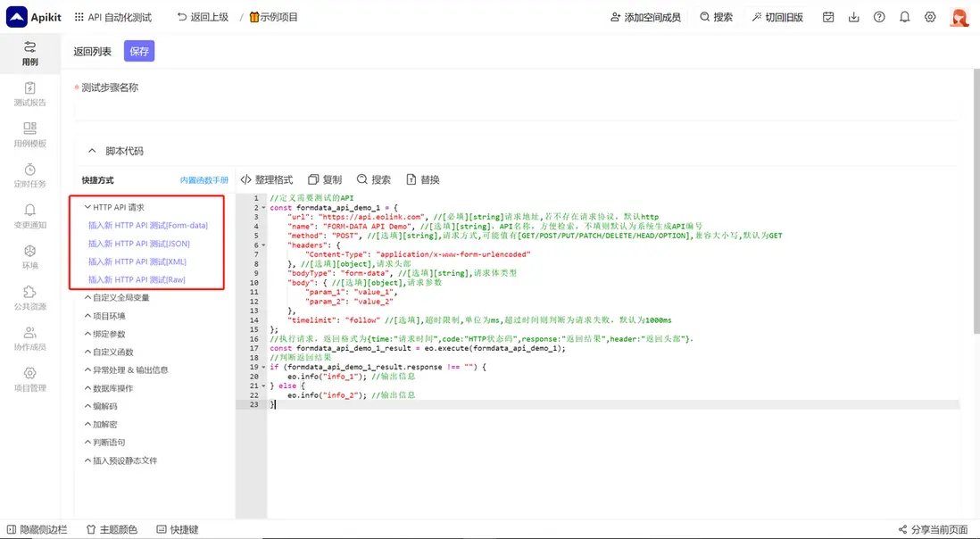Click the download icon in header
This screenshot has height=539, width=980.
click(x=854, y=17)
